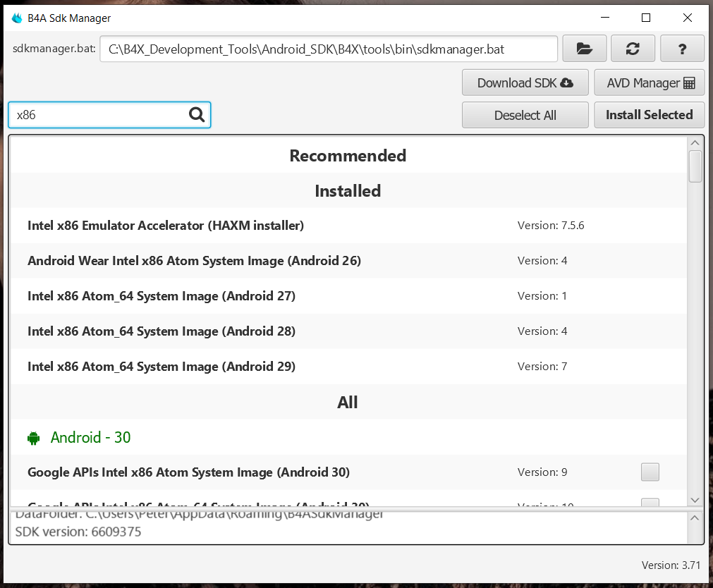Screen dimensions: 713x588
Task: Click the Android - 30 group heading
Action: (90, 438)
